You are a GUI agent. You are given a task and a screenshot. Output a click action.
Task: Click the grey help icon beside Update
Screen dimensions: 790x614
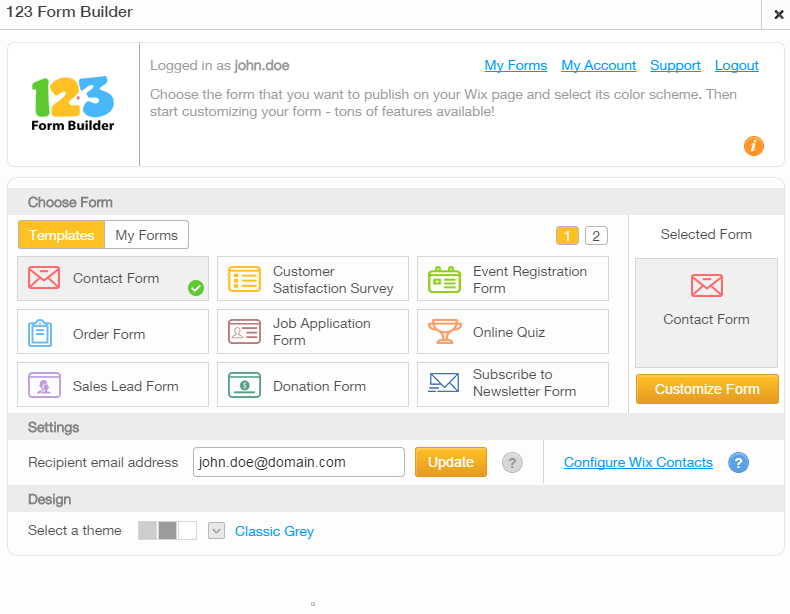(512, 462)
